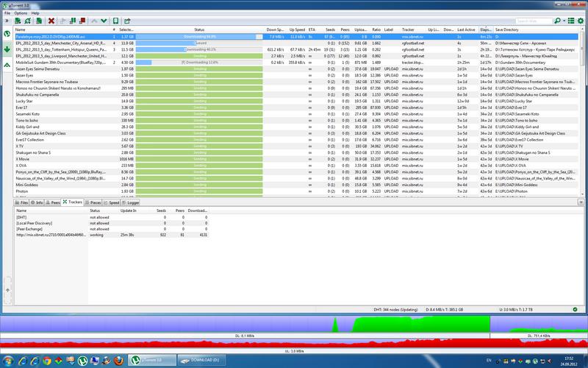Click the MobileSuit Gundam torrent progress bar
Viewport: 588px width, 368px height.
(199, 63)
